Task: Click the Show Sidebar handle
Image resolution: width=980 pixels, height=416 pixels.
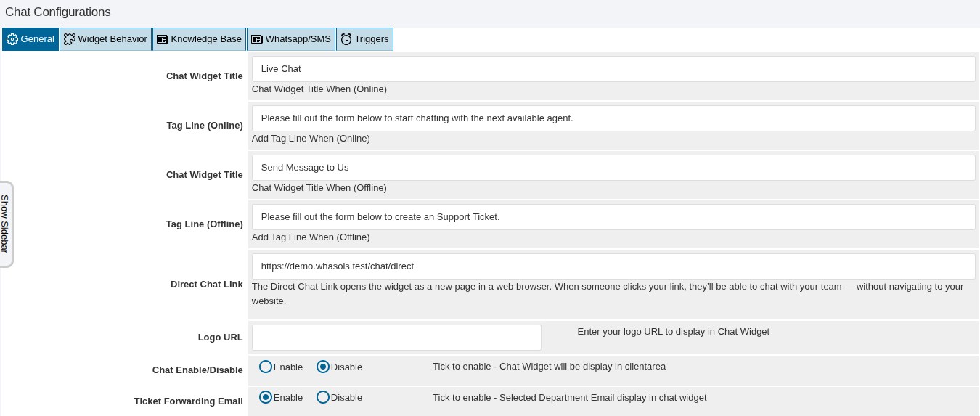Action: pos(6,224)
